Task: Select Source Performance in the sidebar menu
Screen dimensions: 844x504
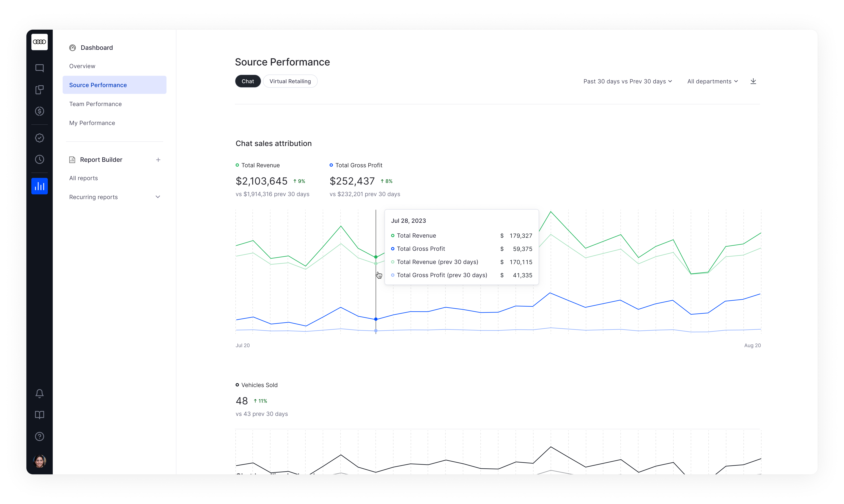Action: (114, 85)
